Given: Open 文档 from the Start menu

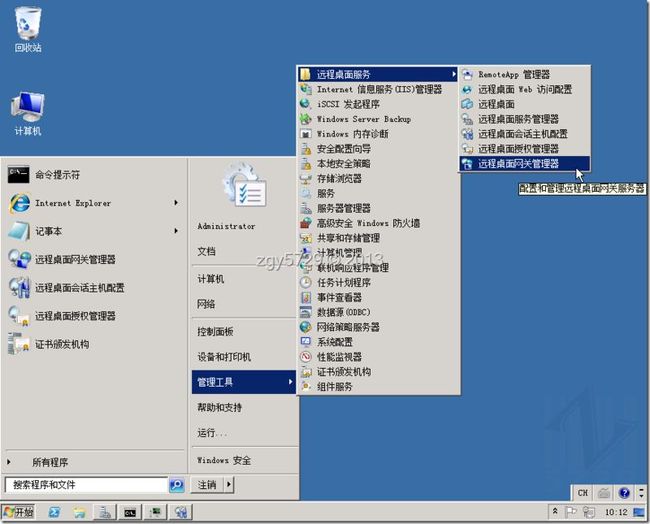Looking at the screenshot, I should click(x=244, y=251).
